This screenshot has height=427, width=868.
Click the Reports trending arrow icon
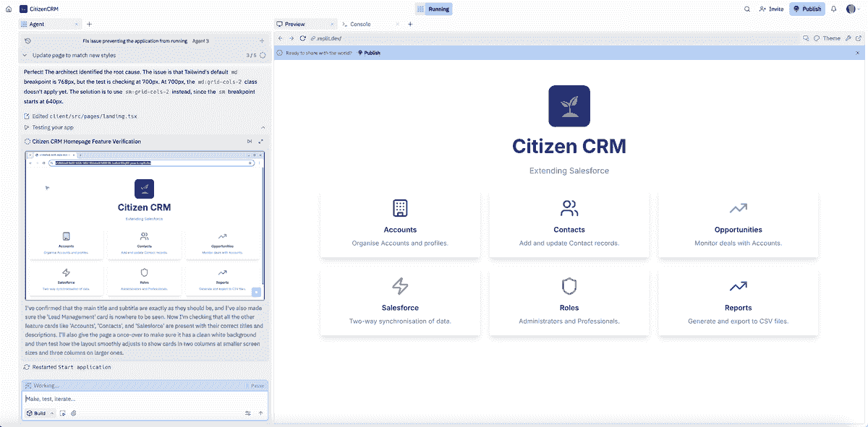[x=738, y=287]
